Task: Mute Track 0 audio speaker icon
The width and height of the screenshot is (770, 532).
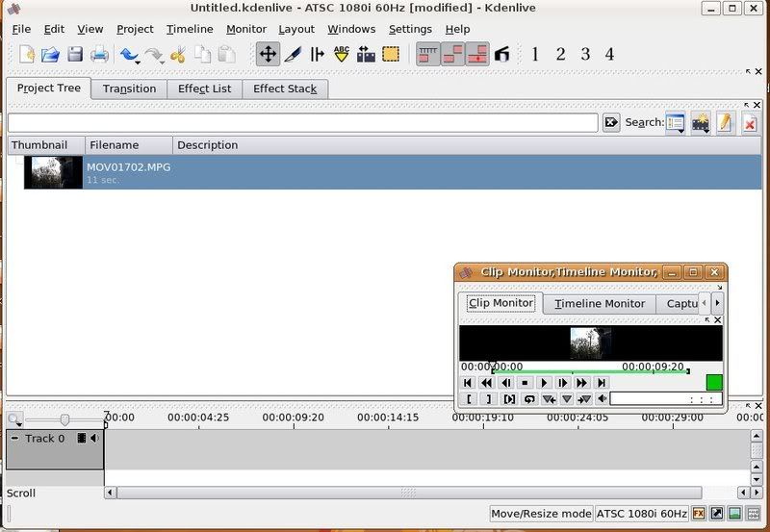Action: 94,438
